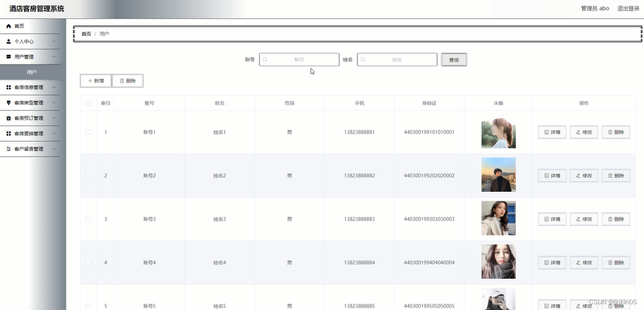Open the 个人中心 menu label
The image size is (644, 310).
point(24,41)
